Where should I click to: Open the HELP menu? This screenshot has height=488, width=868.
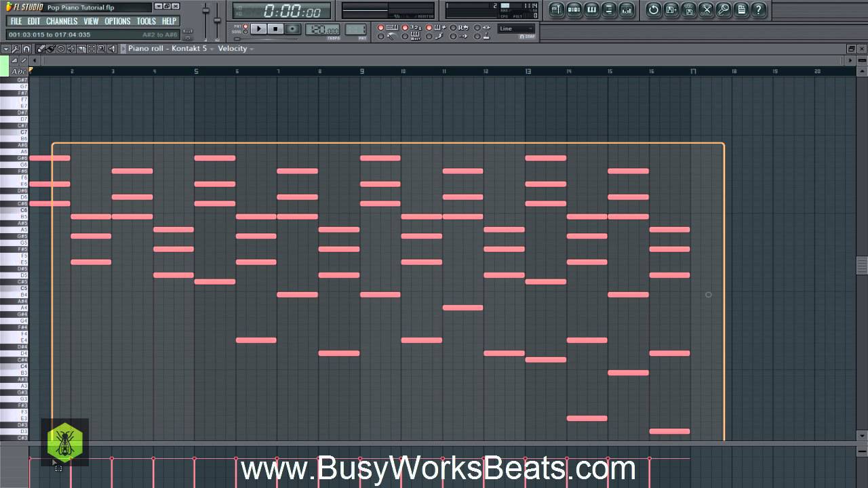(x=169, y=21)
